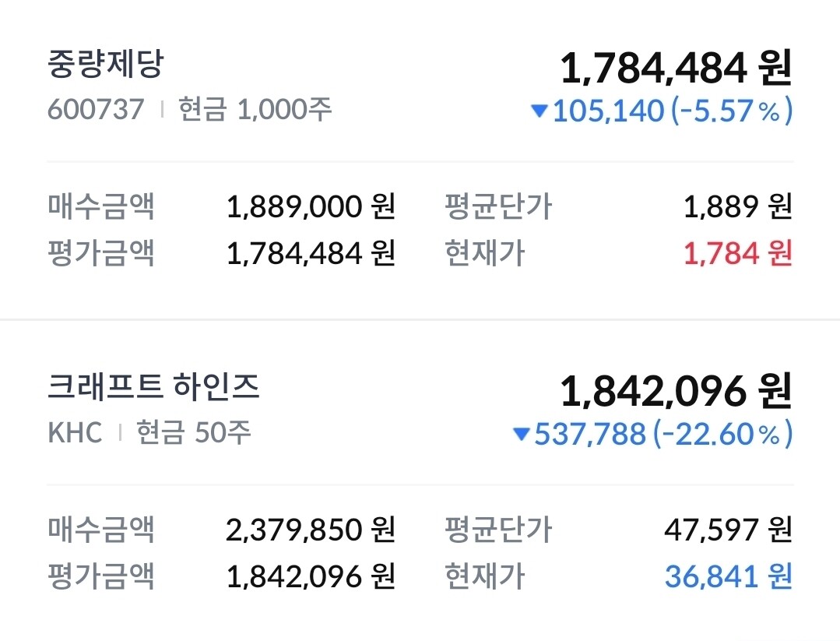The width and height of the screenshot is (840, 641).
Task: Select the 1,889,000 원 purchase amount
Action: 311,207
